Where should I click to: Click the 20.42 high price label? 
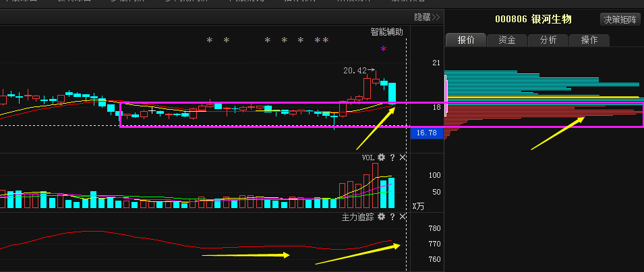[355, 70]
